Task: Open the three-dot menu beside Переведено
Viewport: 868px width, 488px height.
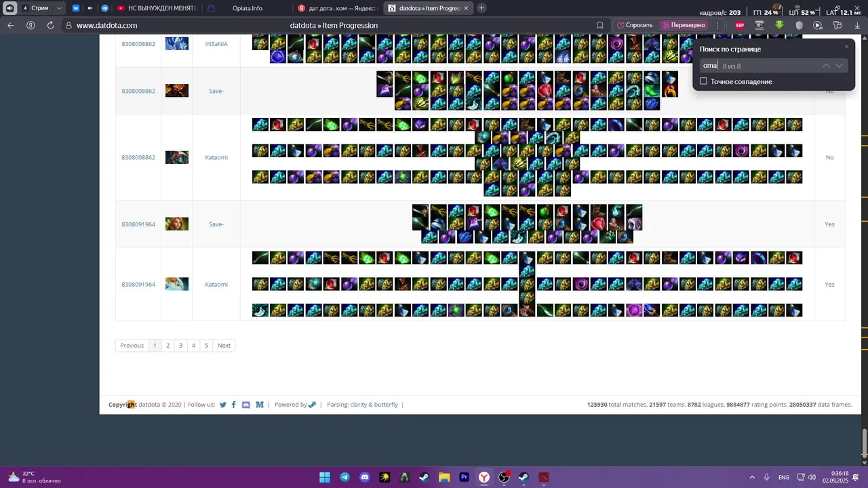Action: (x=717, y=25)
